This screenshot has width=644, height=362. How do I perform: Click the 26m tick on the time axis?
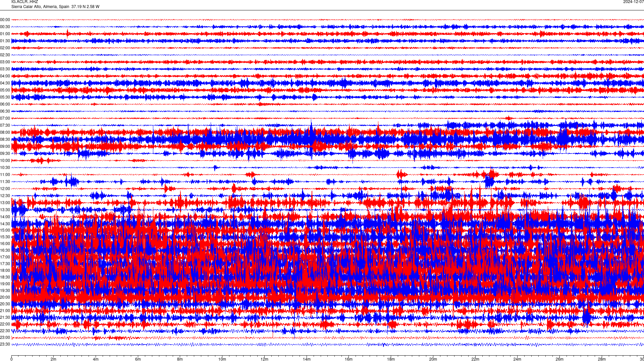[x=559, y=359]
